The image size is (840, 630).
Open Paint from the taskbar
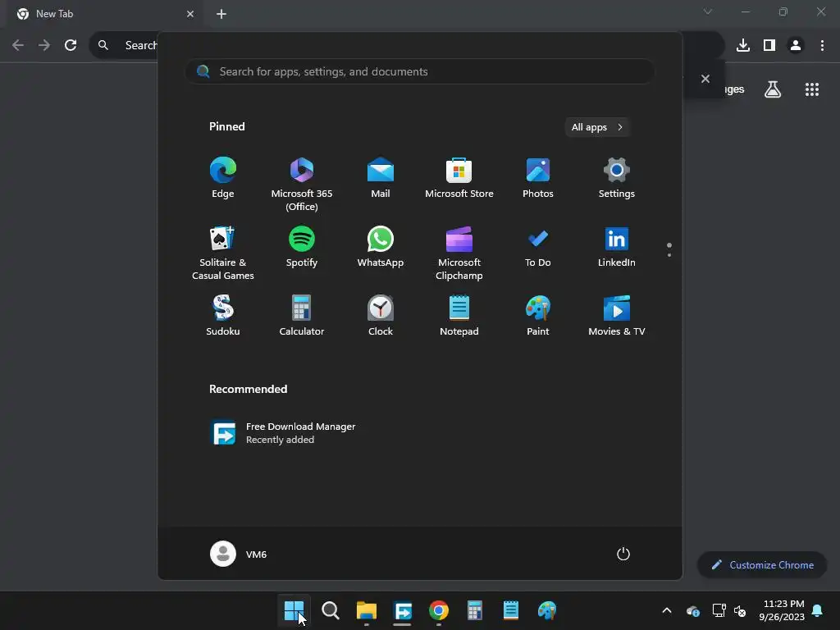pos(547,610)
